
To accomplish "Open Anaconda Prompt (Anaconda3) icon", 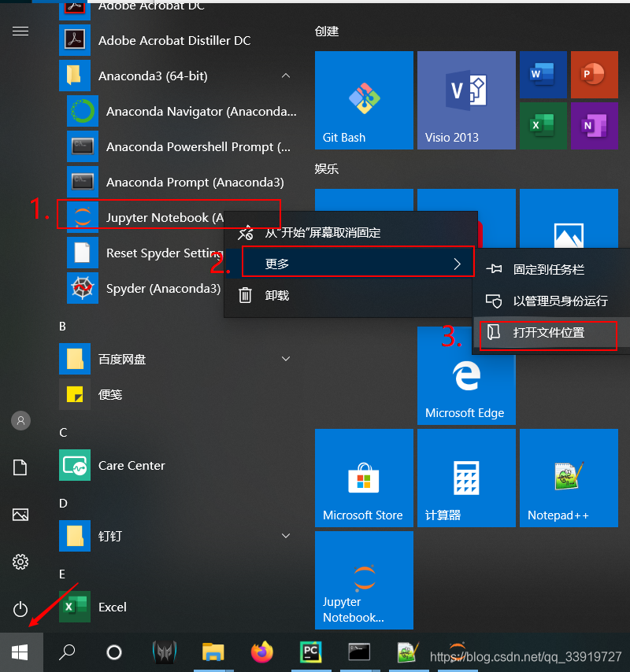I will click(x=83, y=182).
